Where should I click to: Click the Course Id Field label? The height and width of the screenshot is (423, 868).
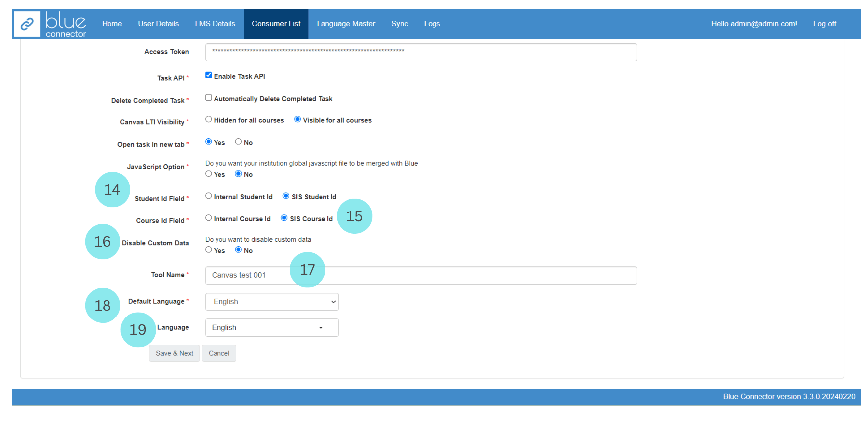pyautogui.click(x=160, y=221)
